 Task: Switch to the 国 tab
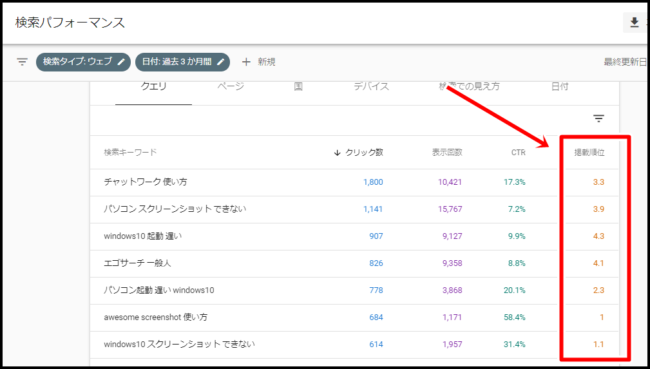pyautogui.click(x=298, y=87)
